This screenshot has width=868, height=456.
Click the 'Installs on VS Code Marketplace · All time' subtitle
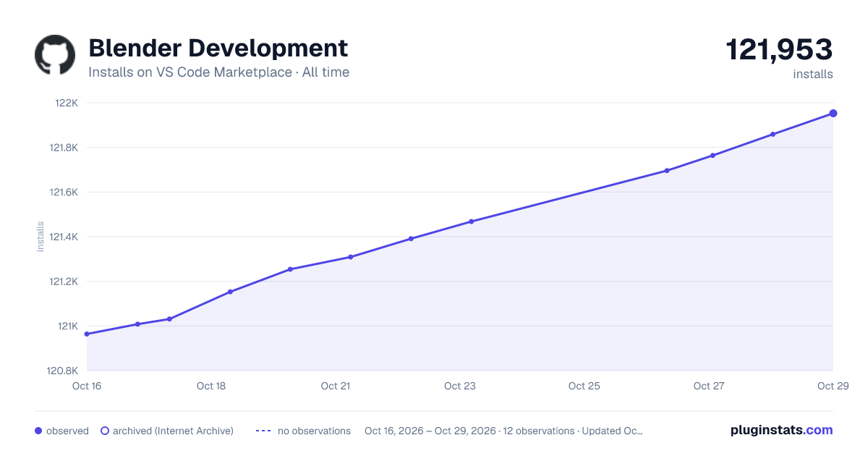(x=218, y=72)
